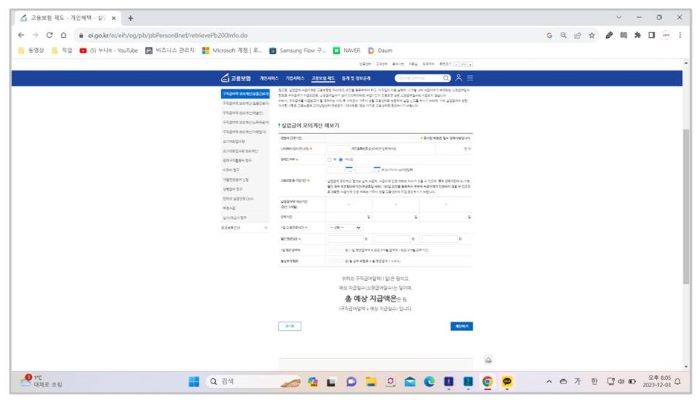Open the NAVER bookmark
Viewport: 700px width, 400px height.
[x=346, y=50]
